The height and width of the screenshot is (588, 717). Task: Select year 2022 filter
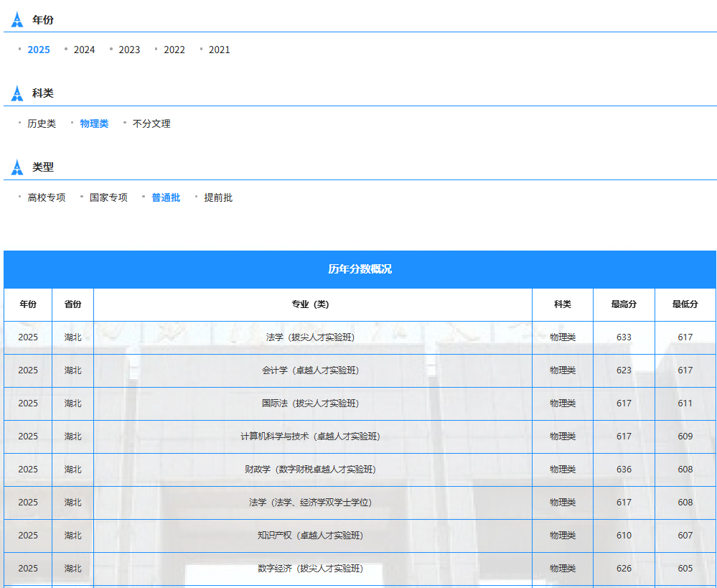point(174,50)
